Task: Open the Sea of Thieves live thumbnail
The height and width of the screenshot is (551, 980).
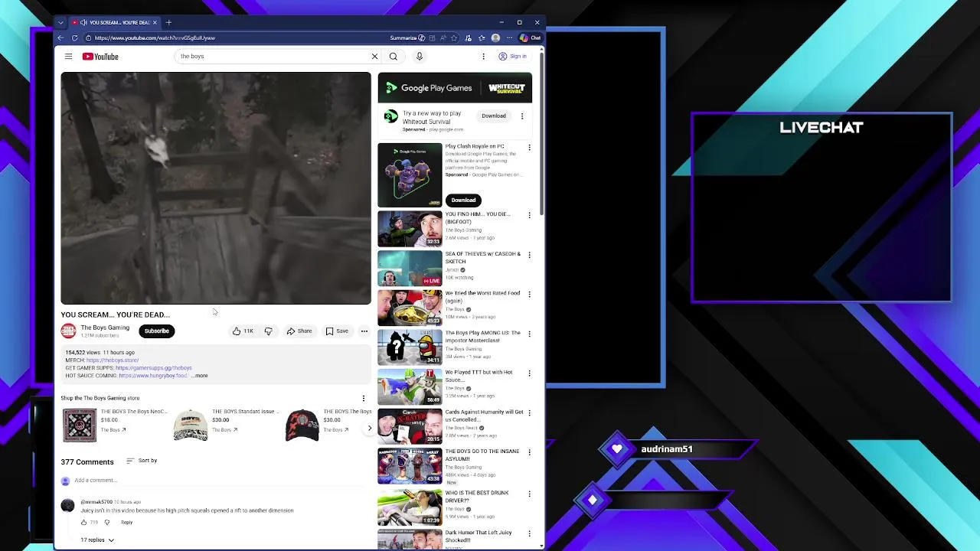Action: point(410,269)
